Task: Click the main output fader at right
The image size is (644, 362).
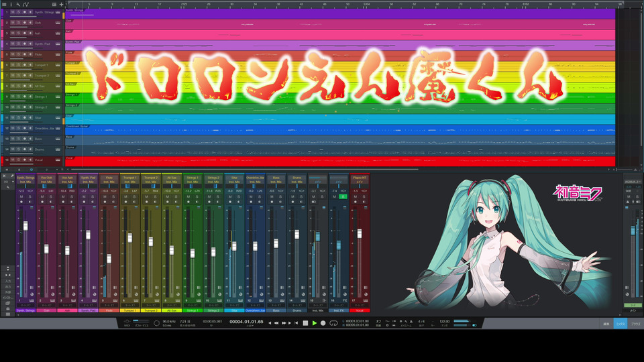Action: pyautogui.click(x=633, y=230)
